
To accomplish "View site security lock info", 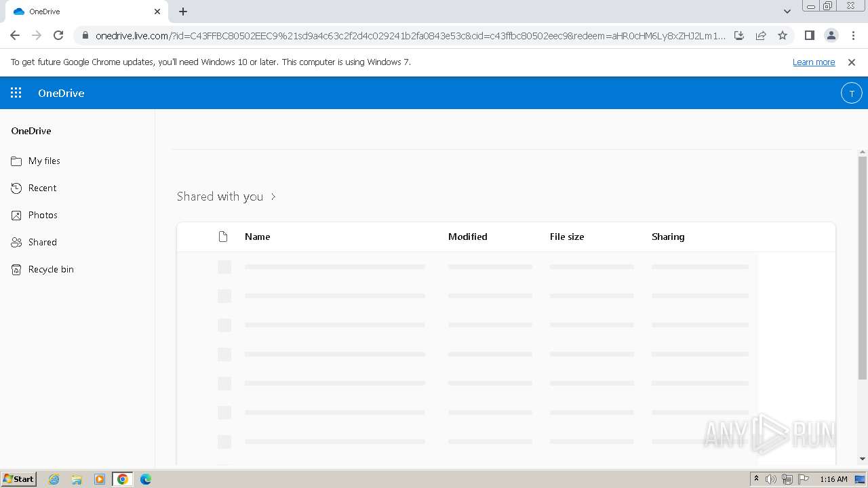I will [85, 35].
